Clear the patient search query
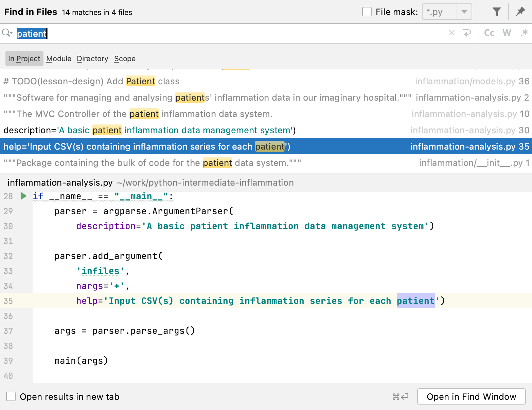The height and width of the screenshot is (410, 532). (452, 33)
